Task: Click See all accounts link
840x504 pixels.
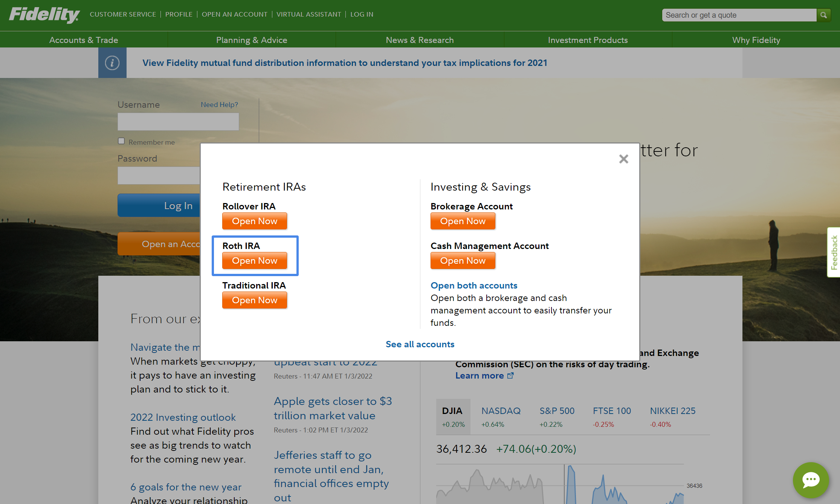Action: [420, 344]
